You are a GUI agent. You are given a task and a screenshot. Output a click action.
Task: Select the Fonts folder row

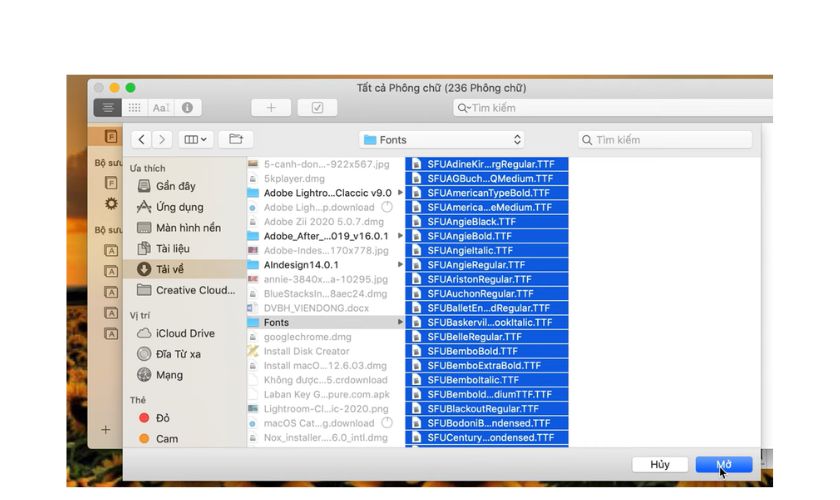pos(325,322)
